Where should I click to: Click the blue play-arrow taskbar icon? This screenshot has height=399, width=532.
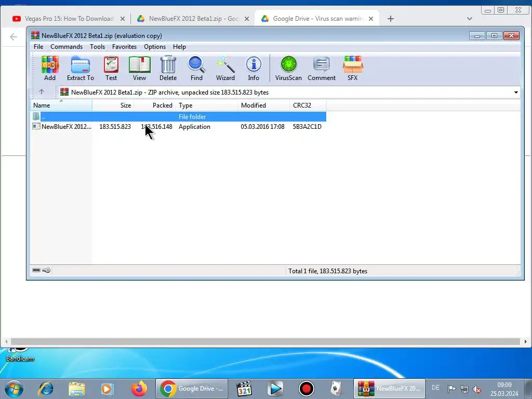275,389
